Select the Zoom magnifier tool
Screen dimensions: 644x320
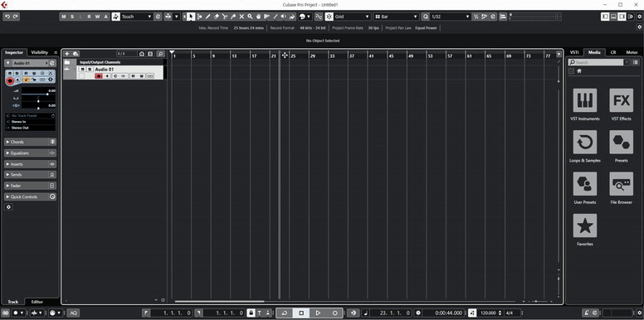coord(250,17)
